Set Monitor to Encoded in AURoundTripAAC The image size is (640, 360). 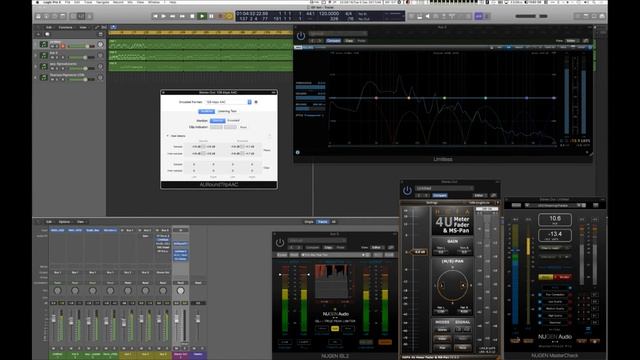233,120
